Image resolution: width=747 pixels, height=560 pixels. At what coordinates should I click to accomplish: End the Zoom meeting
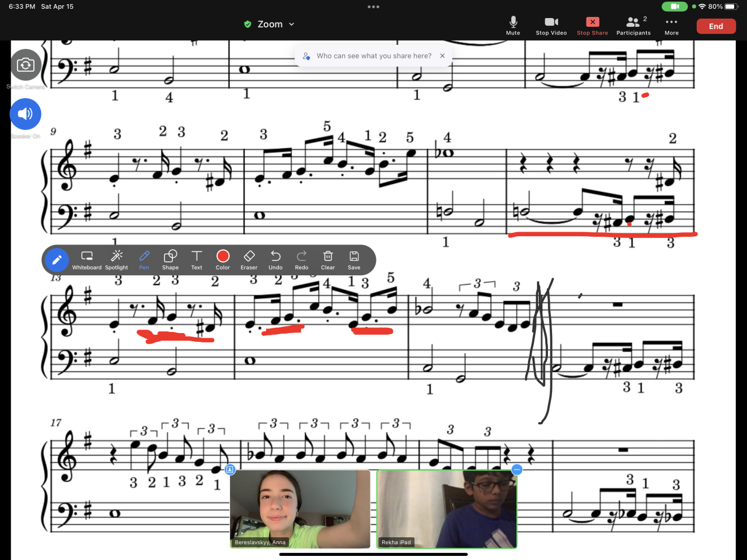[x=716, y=26]
